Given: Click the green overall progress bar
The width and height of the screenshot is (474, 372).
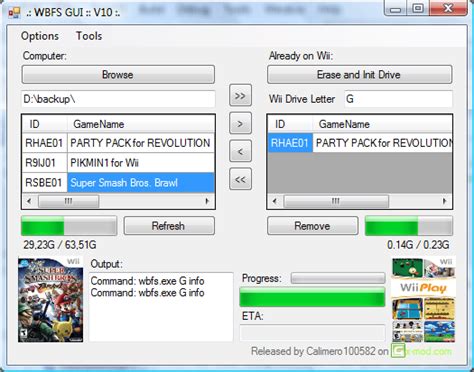Looking at the screenshot, I should click(312, 296).
